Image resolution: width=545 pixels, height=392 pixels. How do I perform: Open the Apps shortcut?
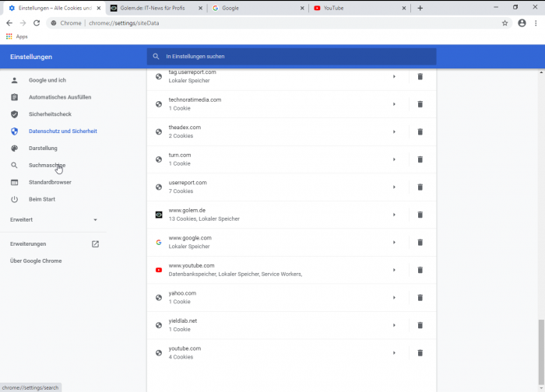[x=16, y=37]
